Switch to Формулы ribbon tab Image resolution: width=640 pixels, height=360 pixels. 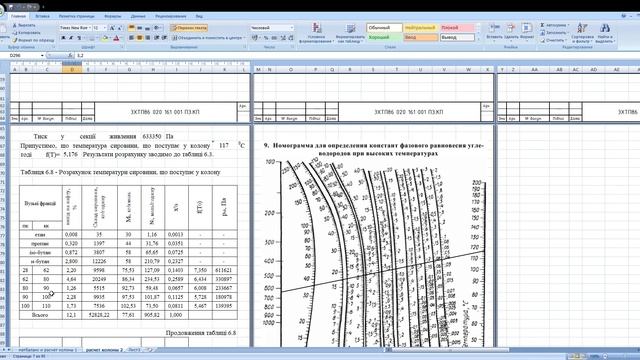[x=113, y=16]
